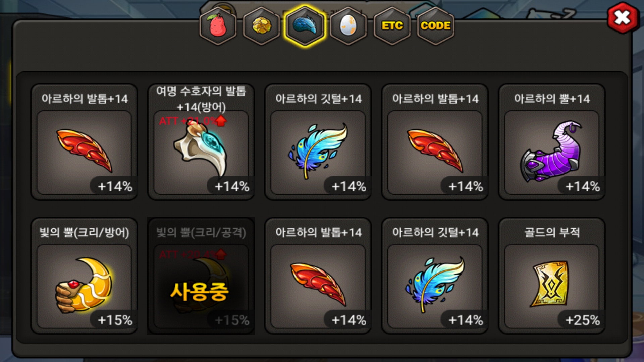
Task: Select the 골드의 부적 golden talisman
Action: pyautogui.click(x=552, y=276)
